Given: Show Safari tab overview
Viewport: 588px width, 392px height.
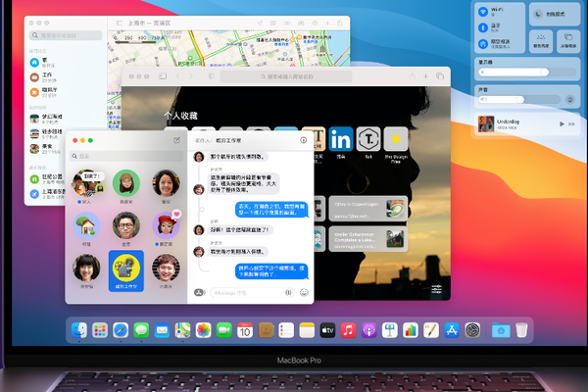Looking at the screenshot, I should [440, 76].
